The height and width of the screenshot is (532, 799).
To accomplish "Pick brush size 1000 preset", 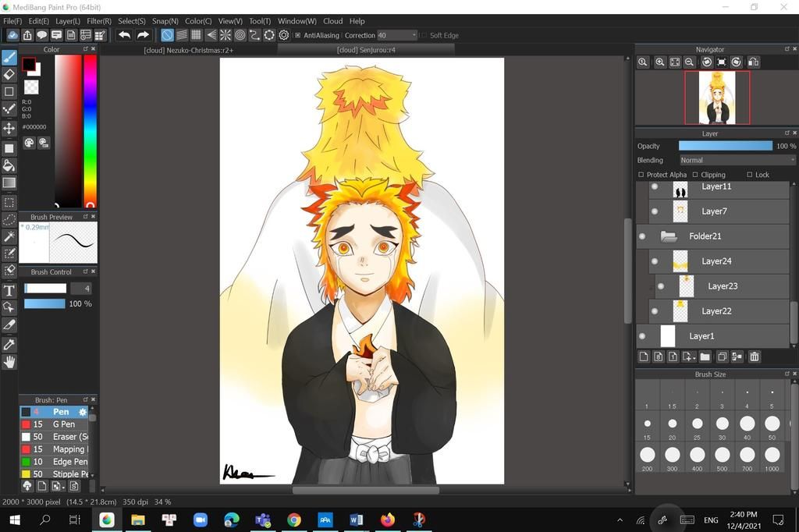I will pyautogui.click(x=772, y=458).
